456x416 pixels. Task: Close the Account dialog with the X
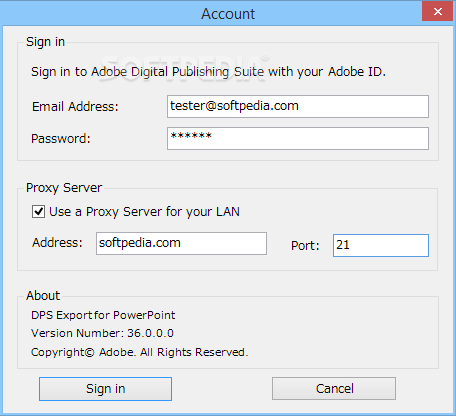tap(438, 11)
